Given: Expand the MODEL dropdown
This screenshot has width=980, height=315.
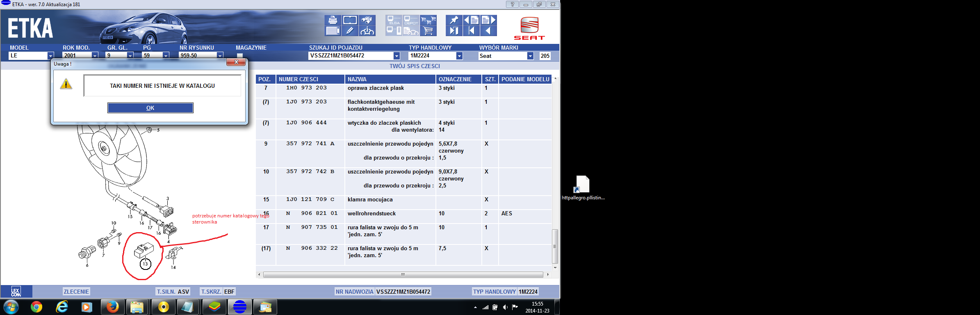Looking at the screenshot, I should 50,55.
